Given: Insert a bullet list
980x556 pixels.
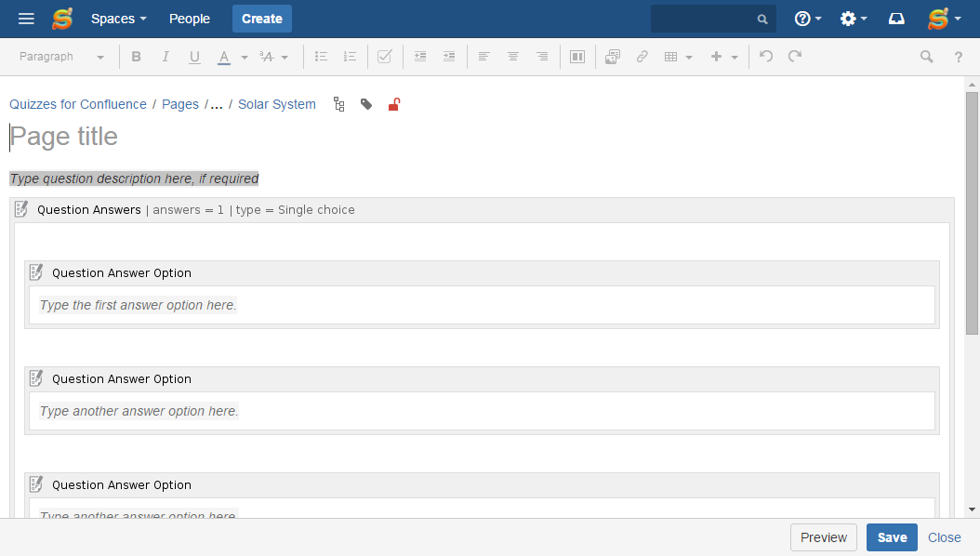Looking at the screenshot, I should [x=322, y=57].
